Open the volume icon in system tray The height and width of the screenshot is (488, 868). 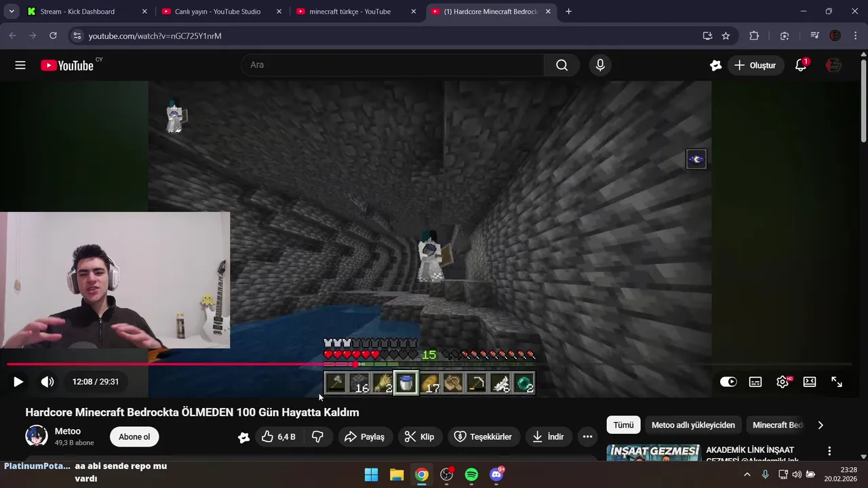797,474
